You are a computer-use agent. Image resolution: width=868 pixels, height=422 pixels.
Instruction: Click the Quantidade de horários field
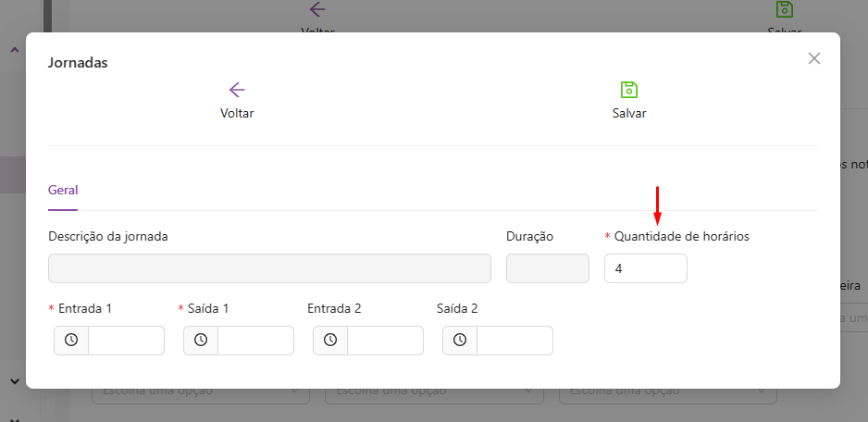pyautogui.click(x=645, y=268)
